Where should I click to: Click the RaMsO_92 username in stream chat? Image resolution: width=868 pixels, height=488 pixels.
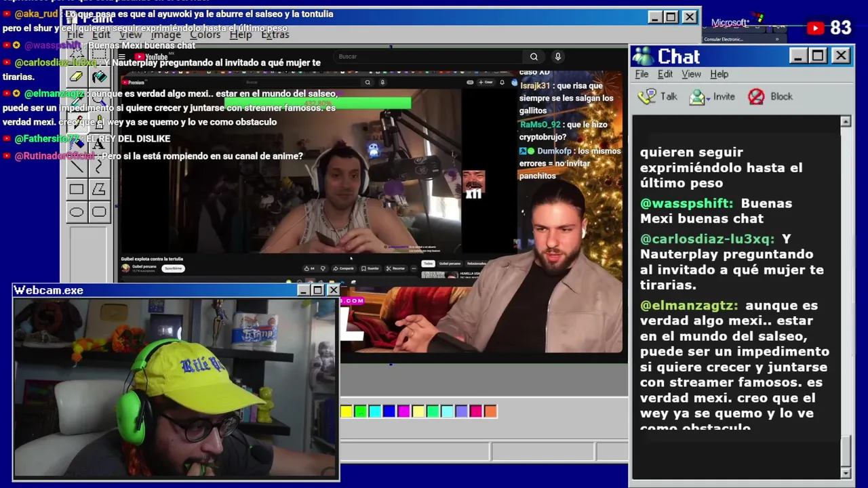click(539, 125)
